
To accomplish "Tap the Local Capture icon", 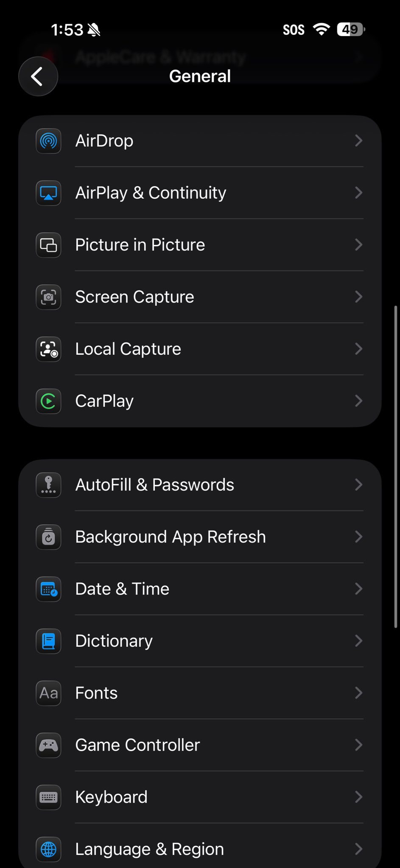I will [x=48, y=349].
